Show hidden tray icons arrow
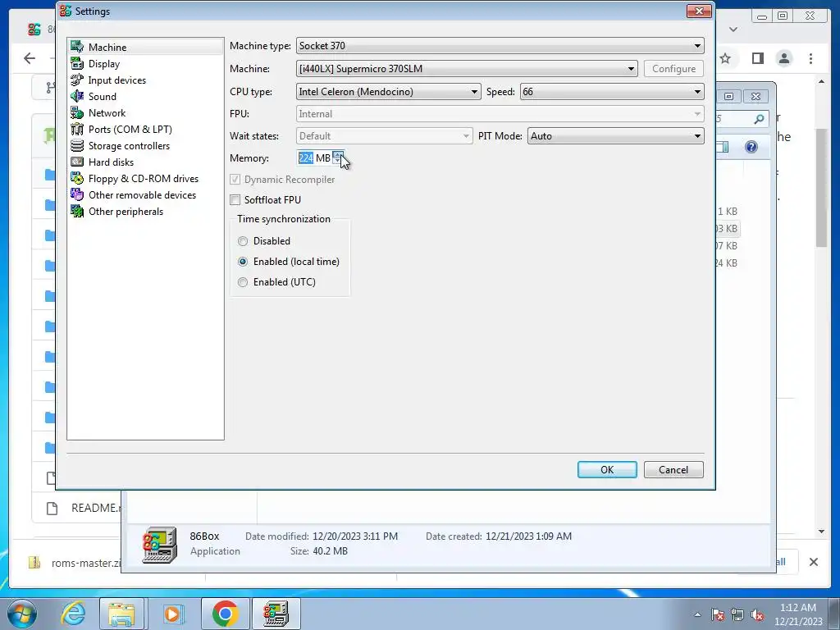Screen dimensions: 840x630 [697, 614]
